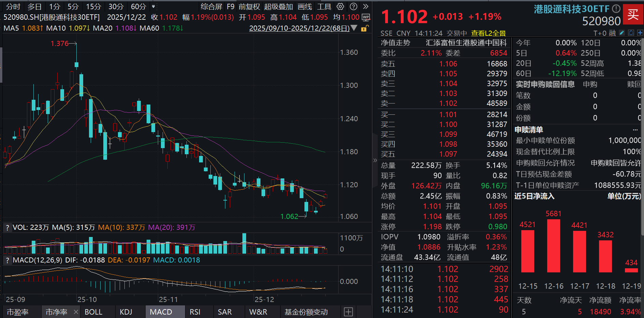Expand the >> overflow chevron in the toolbar
644x318 pixels.
pos(365,6)
